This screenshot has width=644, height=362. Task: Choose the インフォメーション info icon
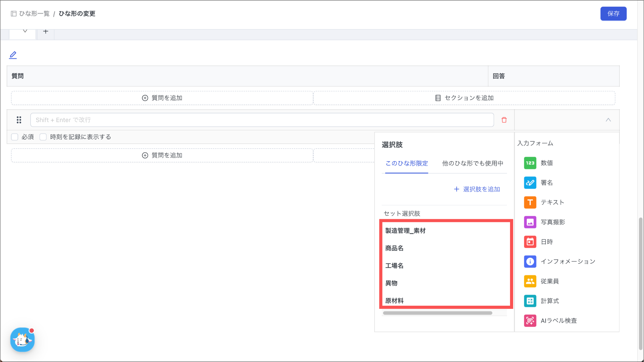tap(530, 261)
